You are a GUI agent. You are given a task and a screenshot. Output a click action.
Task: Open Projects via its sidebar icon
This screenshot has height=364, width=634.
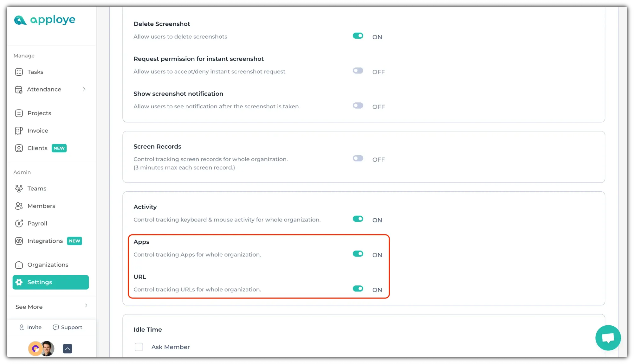(x=19, y=113)
